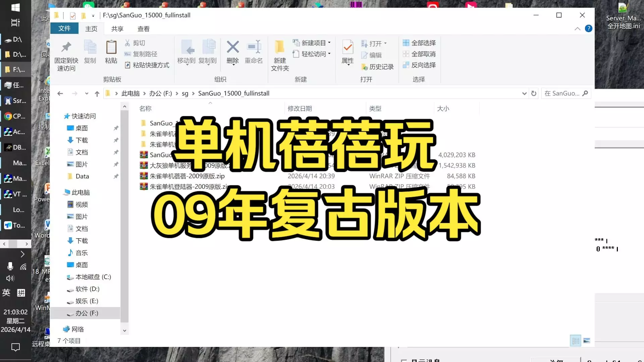Screen dimensions: 644x362
Task: Click the Paste (粘贴) clipboard icon
Action: 111,48
